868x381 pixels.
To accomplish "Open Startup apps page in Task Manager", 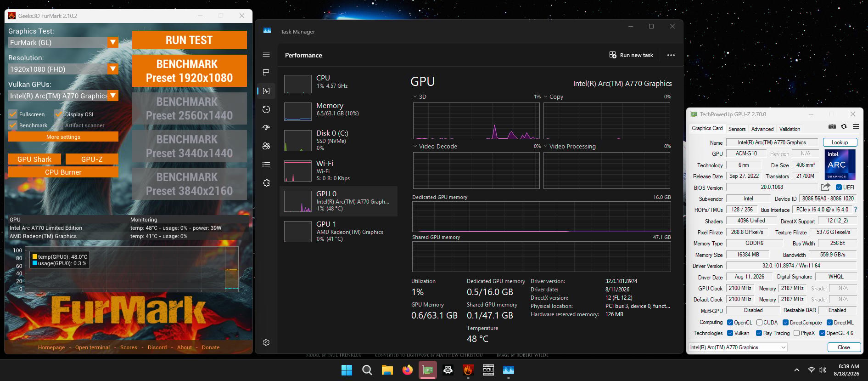I will click(x=266, y=128).
